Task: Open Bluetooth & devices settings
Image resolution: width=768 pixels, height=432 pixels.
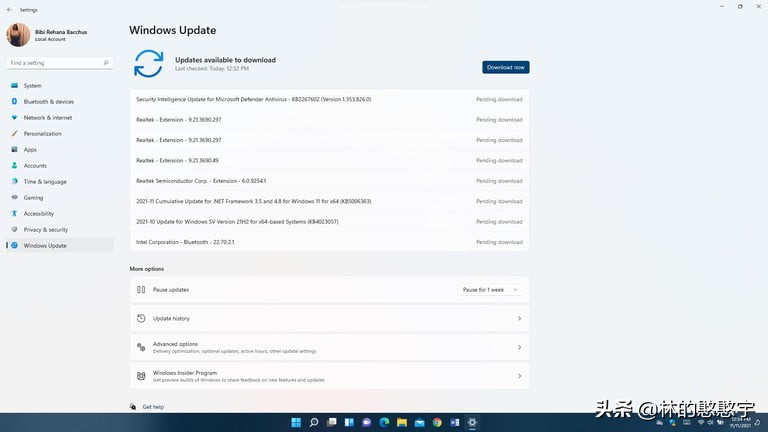Action: click(x=60, y=101)
